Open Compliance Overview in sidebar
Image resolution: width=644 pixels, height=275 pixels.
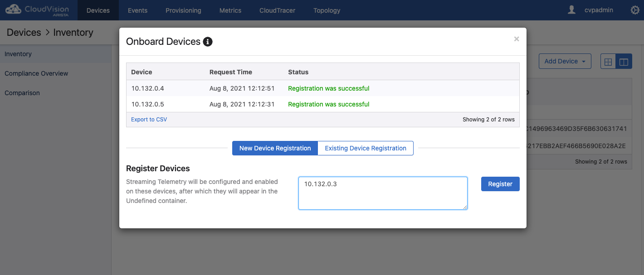tap(36, 73)
